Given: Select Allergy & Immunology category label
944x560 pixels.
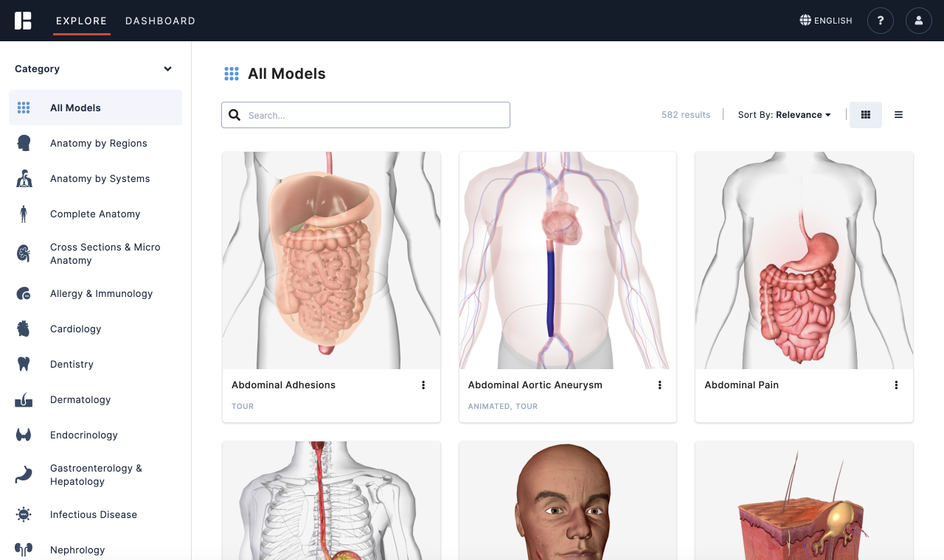Looking at the screenshot, I should tap(101, 293).
